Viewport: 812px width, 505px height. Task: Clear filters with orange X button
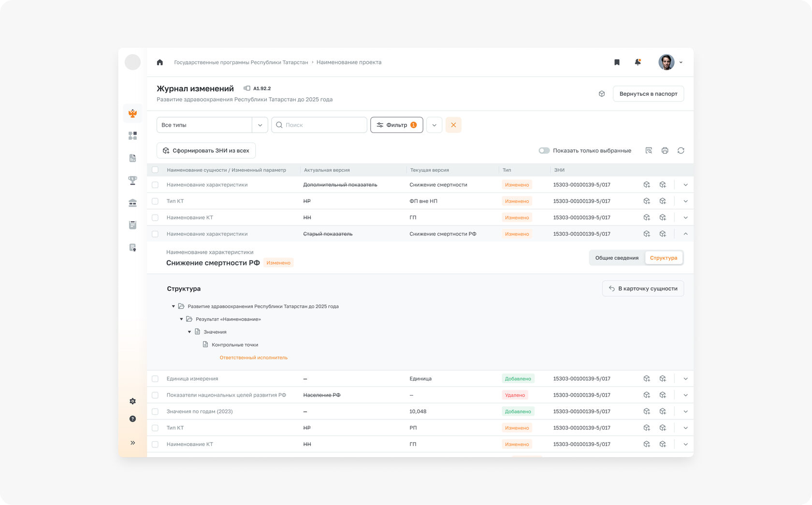[x=453, y=125]
